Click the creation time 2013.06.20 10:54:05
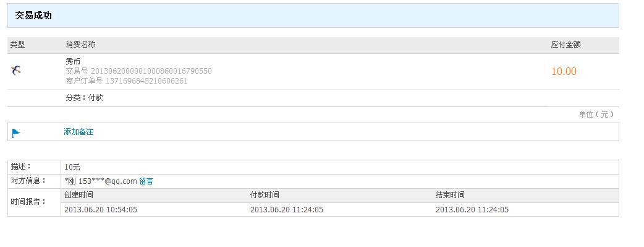Screen dimensions: 644x247 (101, 209)
